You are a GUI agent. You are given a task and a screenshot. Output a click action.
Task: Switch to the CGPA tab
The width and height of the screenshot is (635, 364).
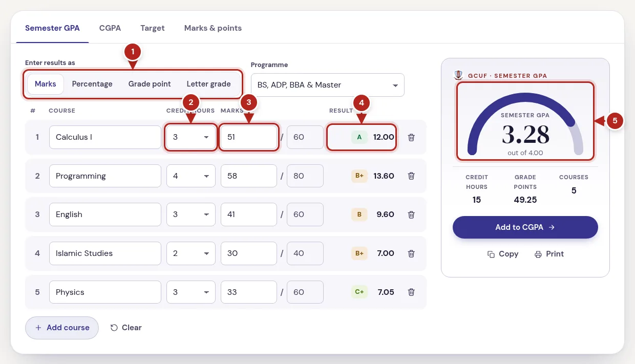click(110, 28)
